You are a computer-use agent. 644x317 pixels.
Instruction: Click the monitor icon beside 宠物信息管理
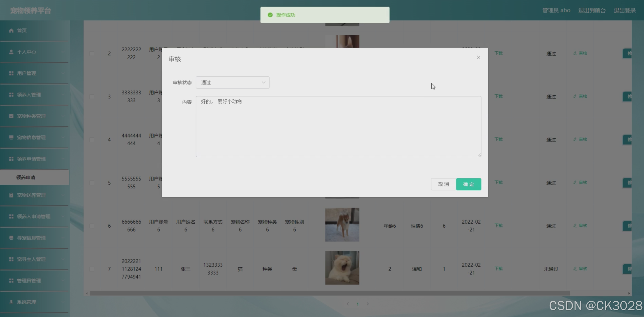click(11, 137)
